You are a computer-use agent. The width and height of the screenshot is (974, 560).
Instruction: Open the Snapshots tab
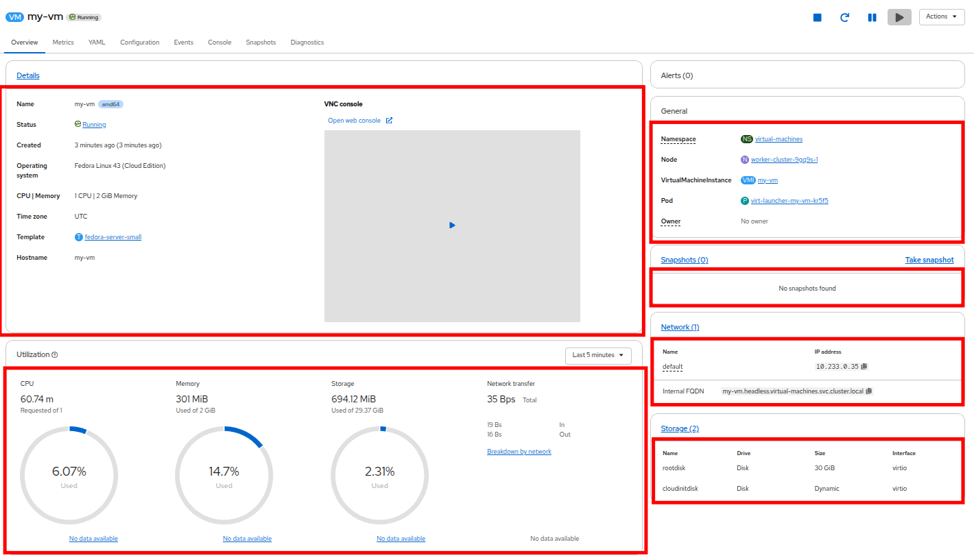(261, 42)
